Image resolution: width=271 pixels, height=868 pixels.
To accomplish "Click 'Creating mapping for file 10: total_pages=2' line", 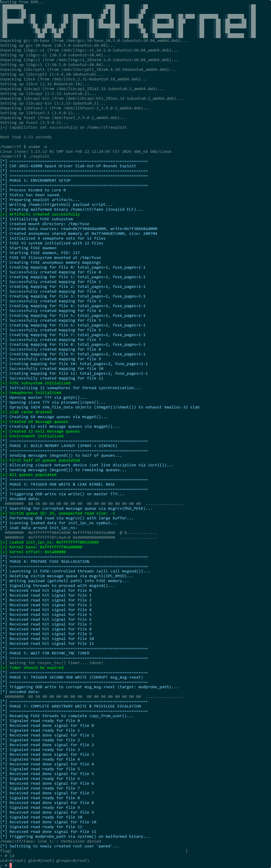I will coord(74,364).
